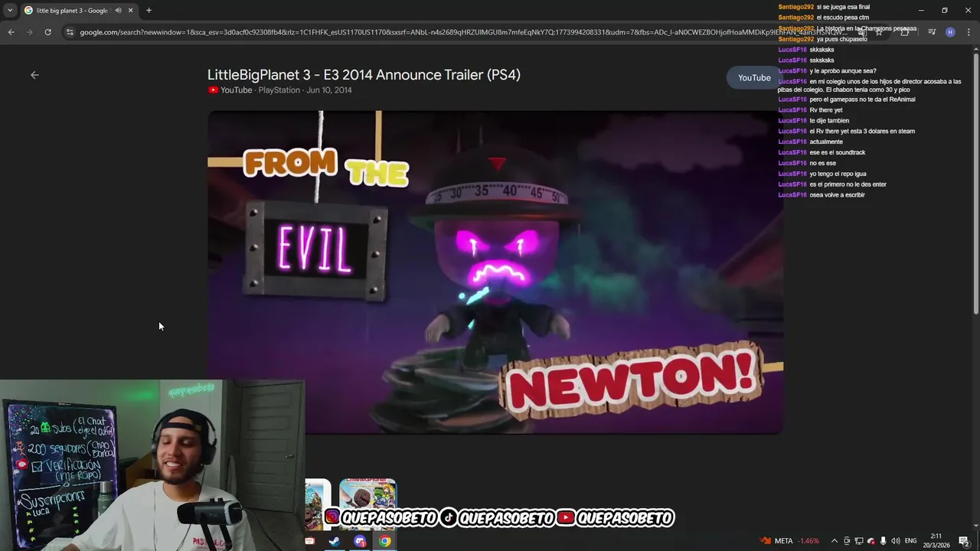Screen dimensions: 980x551
Task: Reload the Google search page
Action: [x=47, y=32]
